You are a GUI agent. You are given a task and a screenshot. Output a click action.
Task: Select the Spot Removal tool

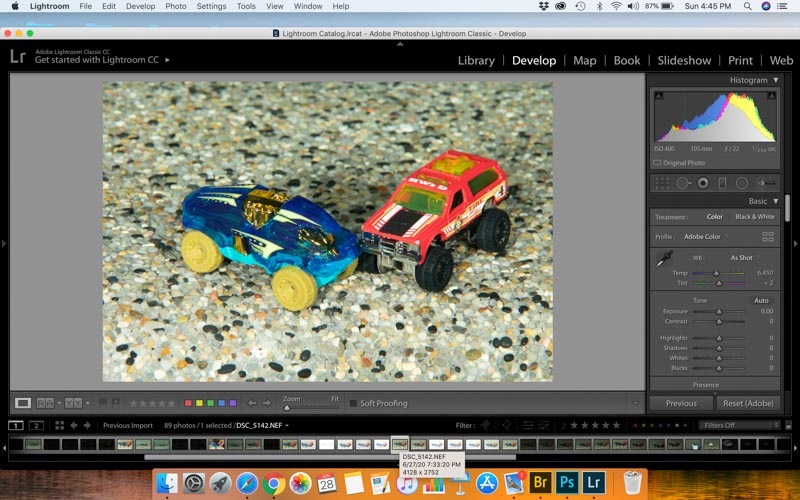click(x=683, y=183)
